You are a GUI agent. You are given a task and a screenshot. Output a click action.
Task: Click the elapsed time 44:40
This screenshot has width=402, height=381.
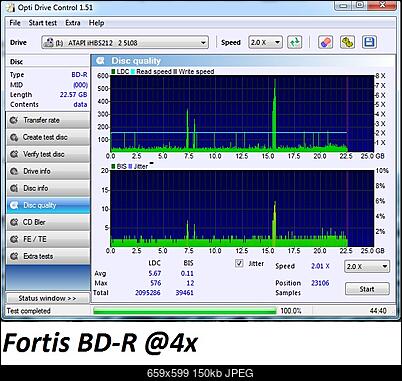tap(378, 311)
